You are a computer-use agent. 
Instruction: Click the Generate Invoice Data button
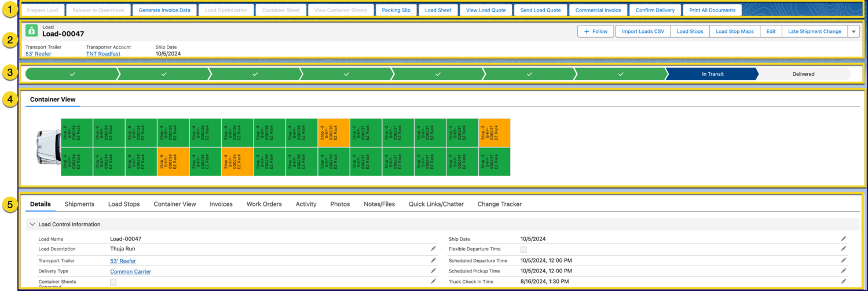[x=164, y=10]
